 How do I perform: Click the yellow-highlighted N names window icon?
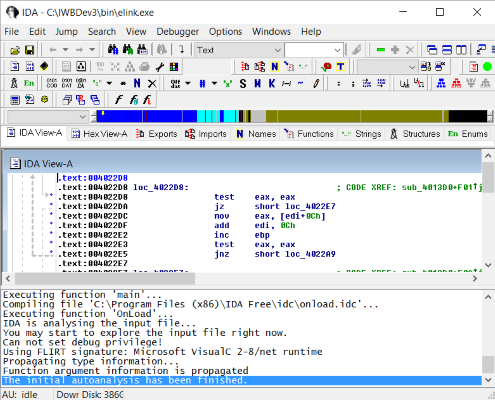tap(274, 67)
